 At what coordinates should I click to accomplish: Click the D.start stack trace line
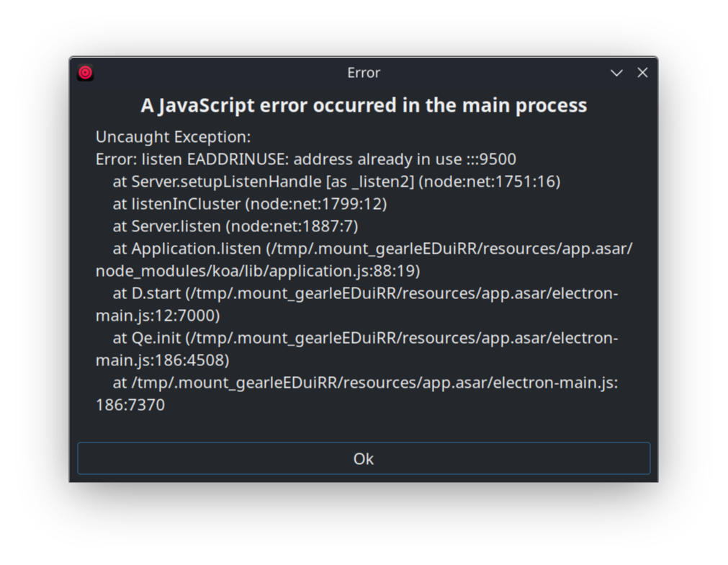coord(356,304)
